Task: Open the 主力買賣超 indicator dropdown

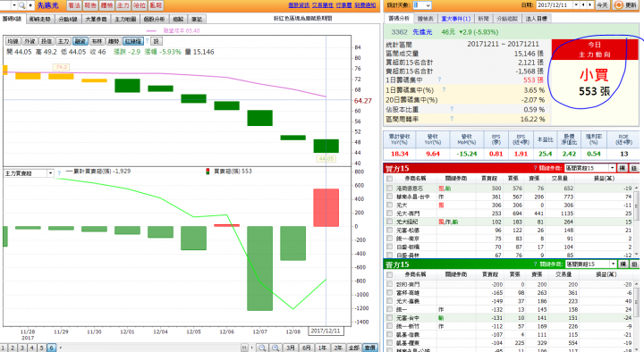Action: (50, 173)
